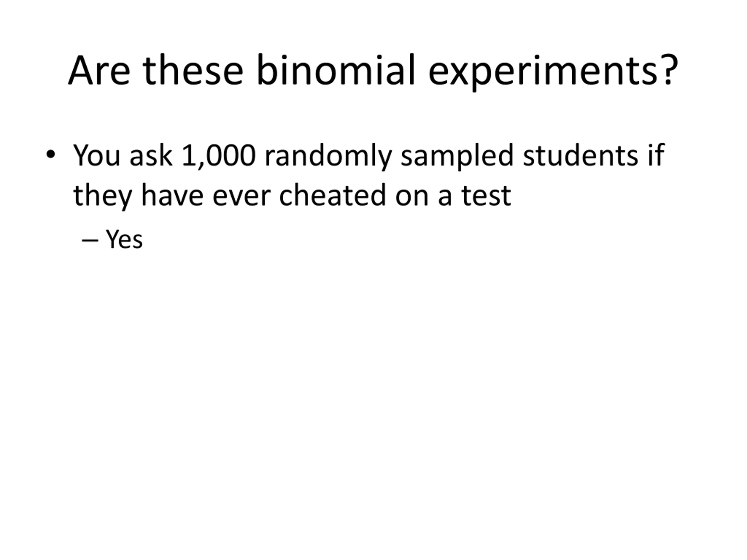747x560 pixels.
Task: Click the word "You" in the bullet
Action: click(97, 156)
